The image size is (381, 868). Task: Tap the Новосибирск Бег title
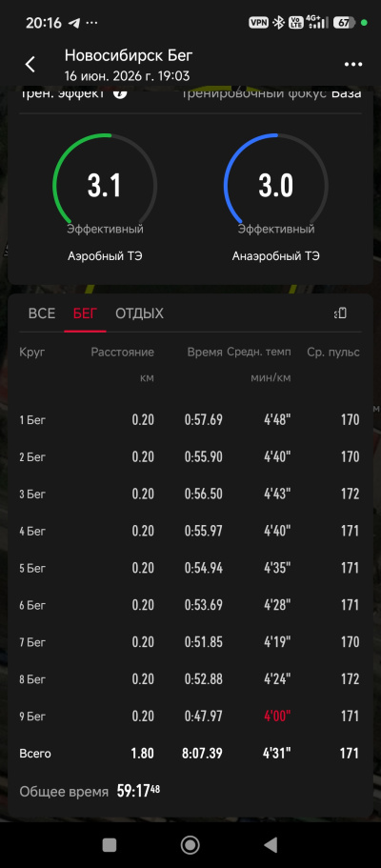(x=129, y=55)
